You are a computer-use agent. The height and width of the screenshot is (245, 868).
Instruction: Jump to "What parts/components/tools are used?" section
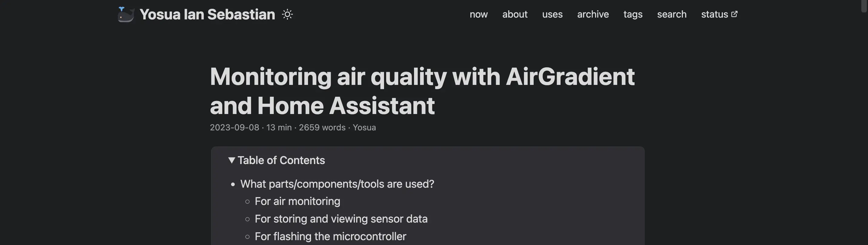(x=337, y=184)
